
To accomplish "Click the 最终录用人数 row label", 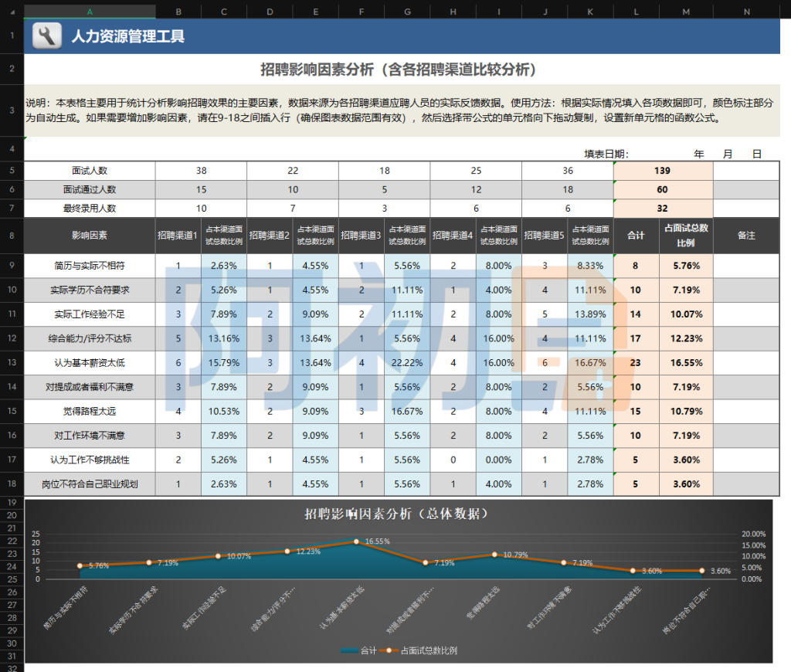I will [90, 209].
